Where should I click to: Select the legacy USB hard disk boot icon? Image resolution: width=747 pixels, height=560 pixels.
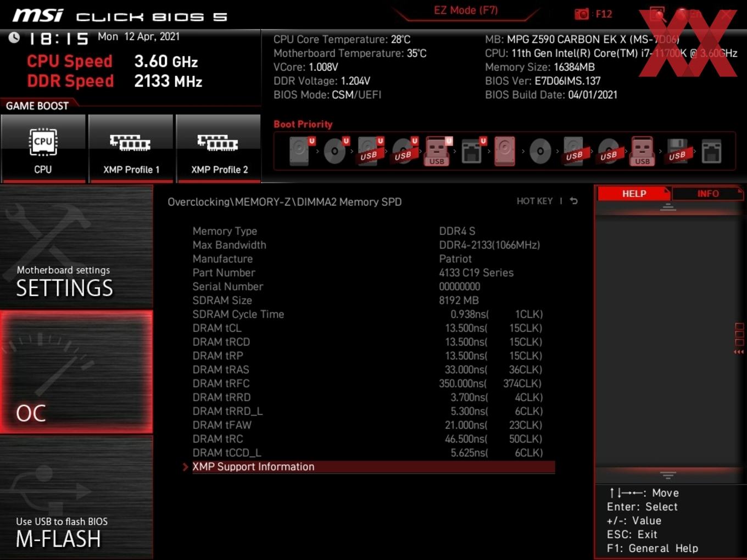[x=574, y=151]
